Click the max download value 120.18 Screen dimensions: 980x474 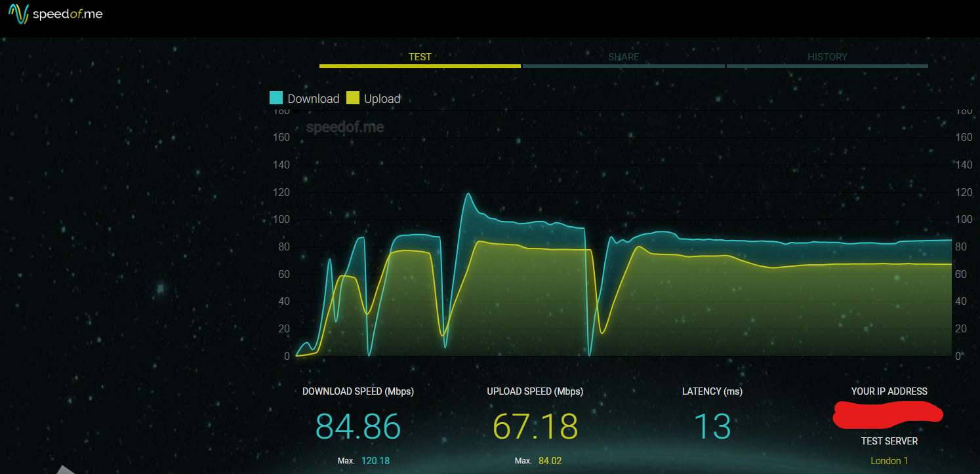click(x=375, y=461)
